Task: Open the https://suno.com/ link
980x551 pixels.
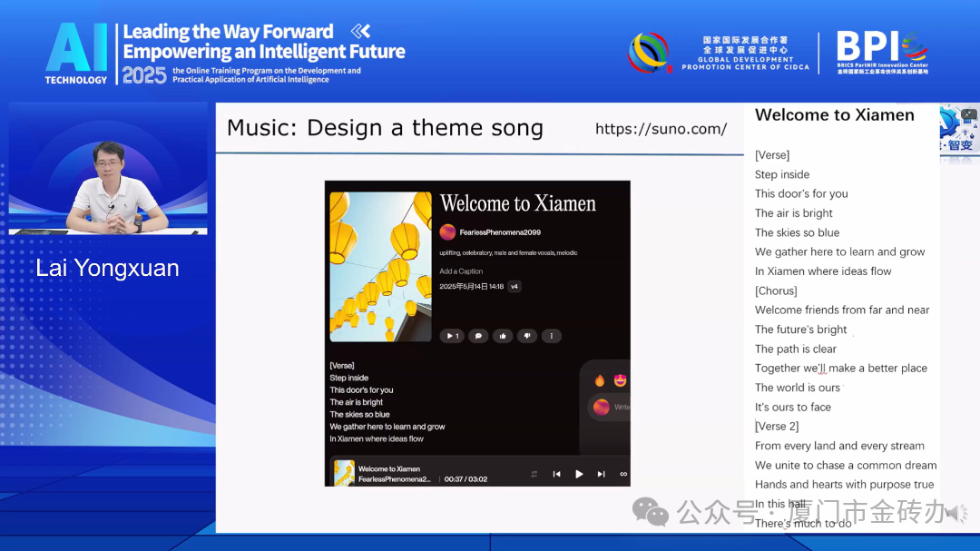Action: coord(661,129)
